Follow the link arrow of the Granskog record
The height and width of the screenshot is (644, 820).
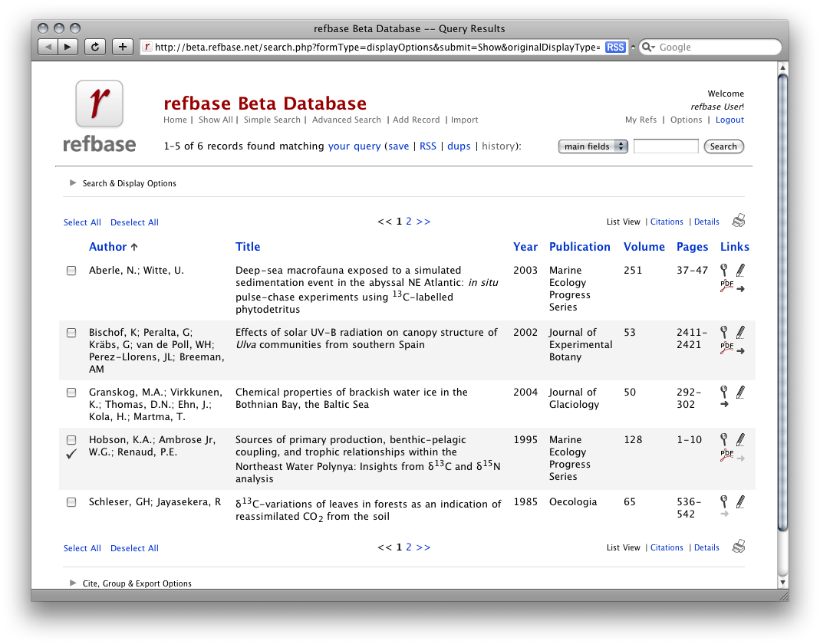[724, 404]
